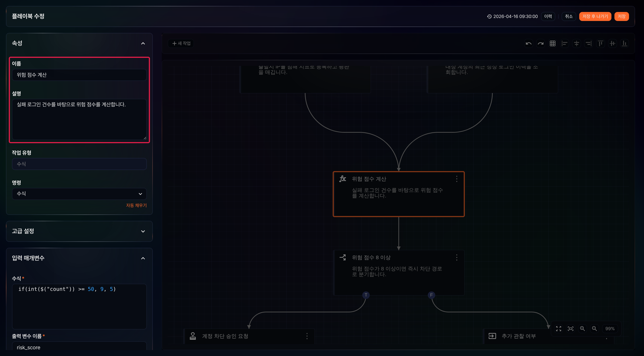Click the 99% zoom level value
The image size is (644, 356).
[x=610, y=328]
